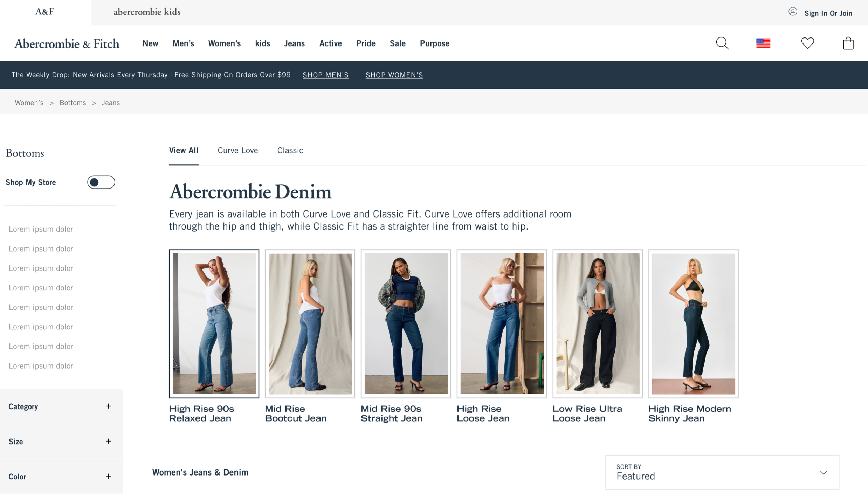The width and height of the screenshot is (868, 499).
Task: Go to the Bottoms breadcrumb
Action: pyautogui.click(x=73, y=103)
